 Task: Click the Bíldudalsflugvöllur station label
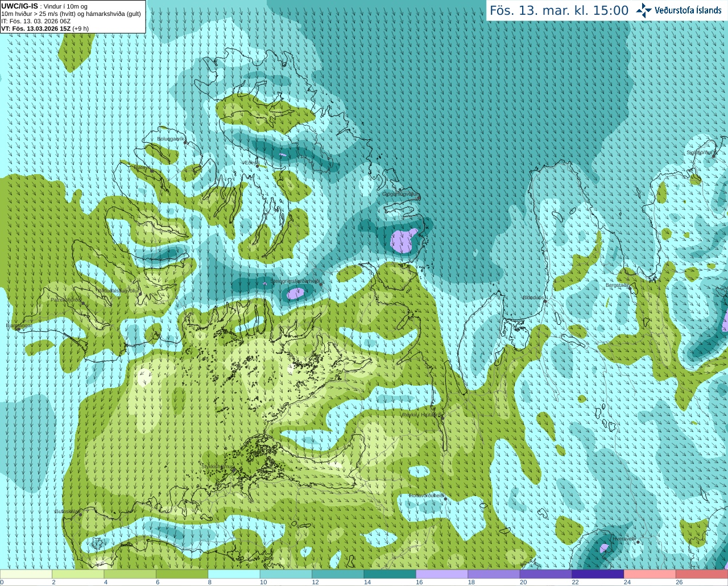pyautogui.click(x=118, y=290)
